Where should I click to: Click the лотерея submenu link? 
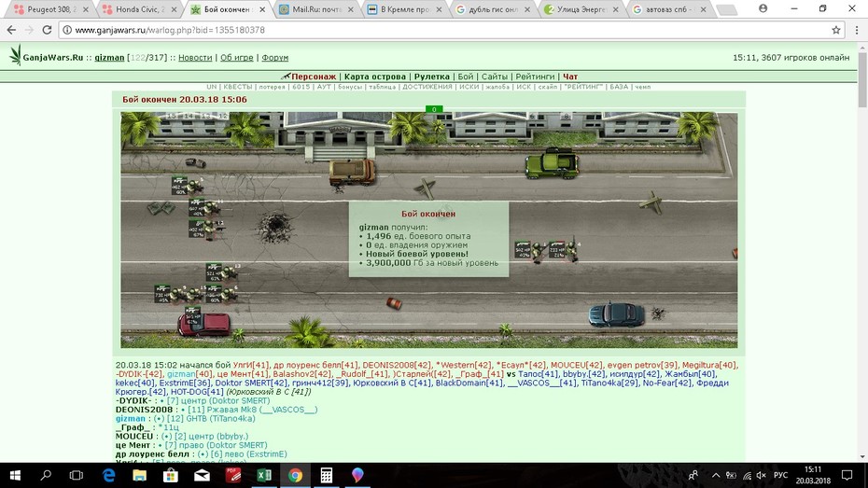coord(272,87)
